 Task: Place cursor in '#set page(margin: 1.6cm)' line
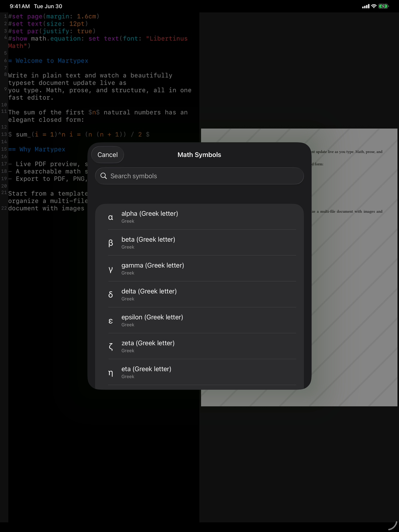(x=53, y=16)
